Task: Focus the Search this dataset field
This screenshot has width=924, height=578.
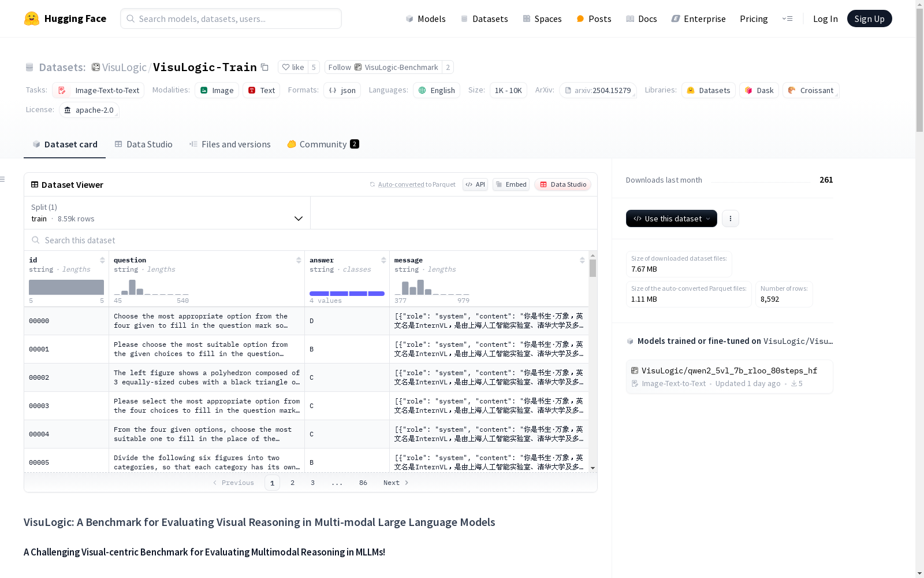Action: click(311, 240)
